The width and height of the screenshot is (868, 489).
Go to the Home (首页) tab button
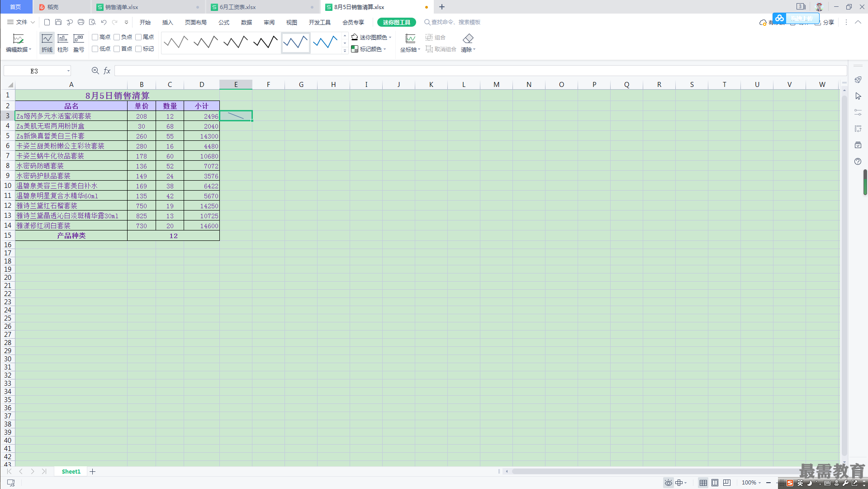tap(16, 7)
